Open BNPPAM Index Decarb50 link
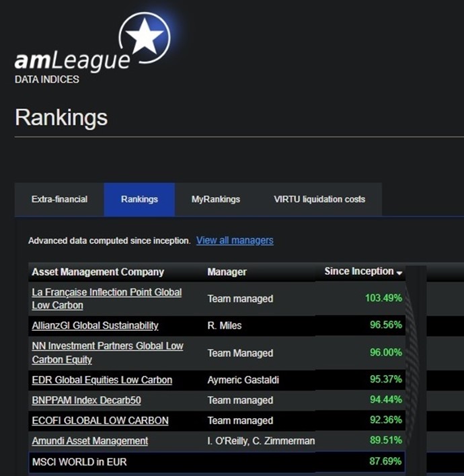Screen dimensions: 464x476 pyautogui.click(x=87, y=401)
